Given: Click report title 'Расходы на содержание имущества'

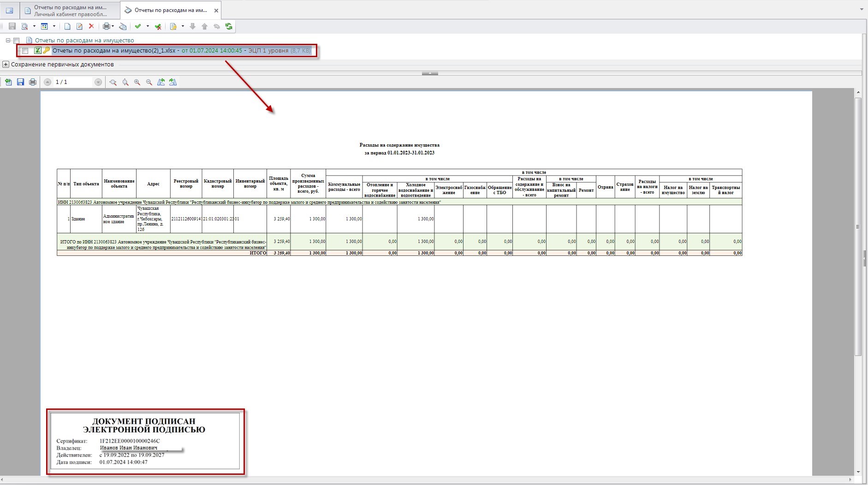Looking at the screenshot, I should [399, 145].
